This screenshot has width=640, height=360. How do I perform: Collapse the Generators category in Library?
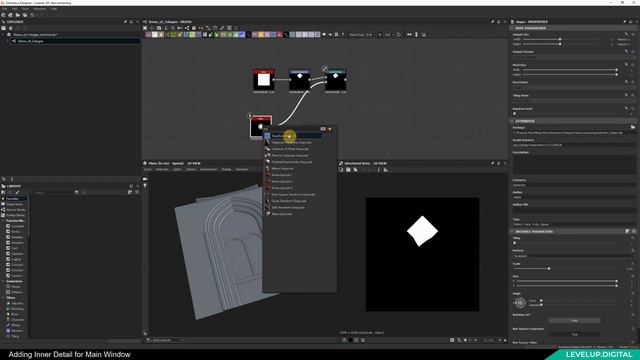pyautogui.click(x=3, y=281)
